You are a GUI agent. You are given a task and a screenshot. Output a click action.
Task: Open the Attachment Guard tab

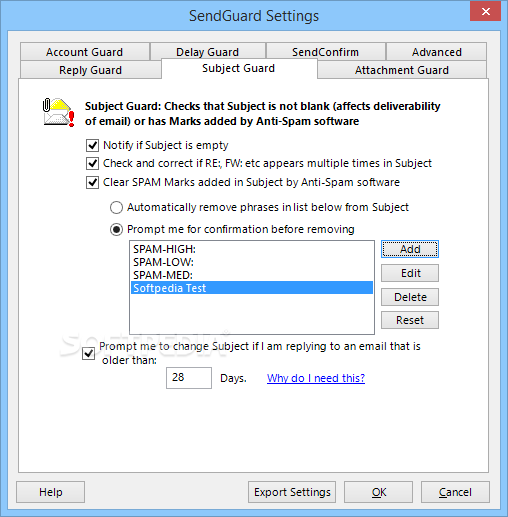402,70
